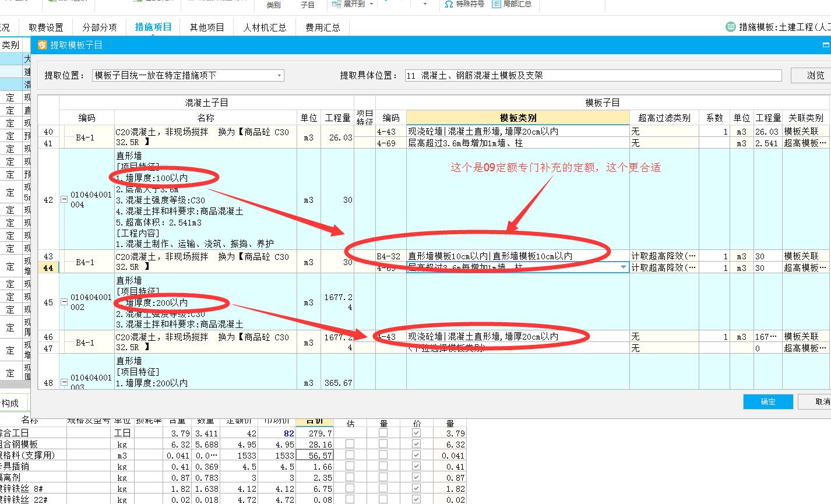831x504 pixels.
Task: Toggle the first-column checkbox in the 0.41 kg row
Action: 350,466
